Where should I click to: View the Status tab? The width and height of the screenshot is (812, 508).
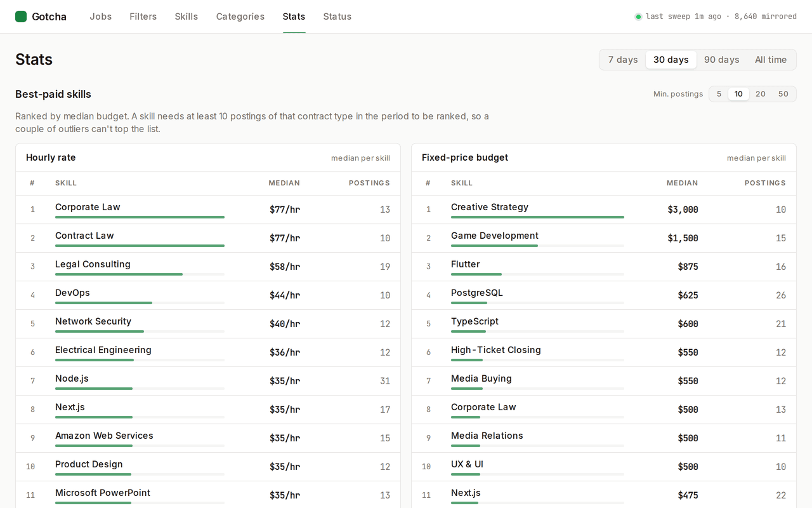337,17
